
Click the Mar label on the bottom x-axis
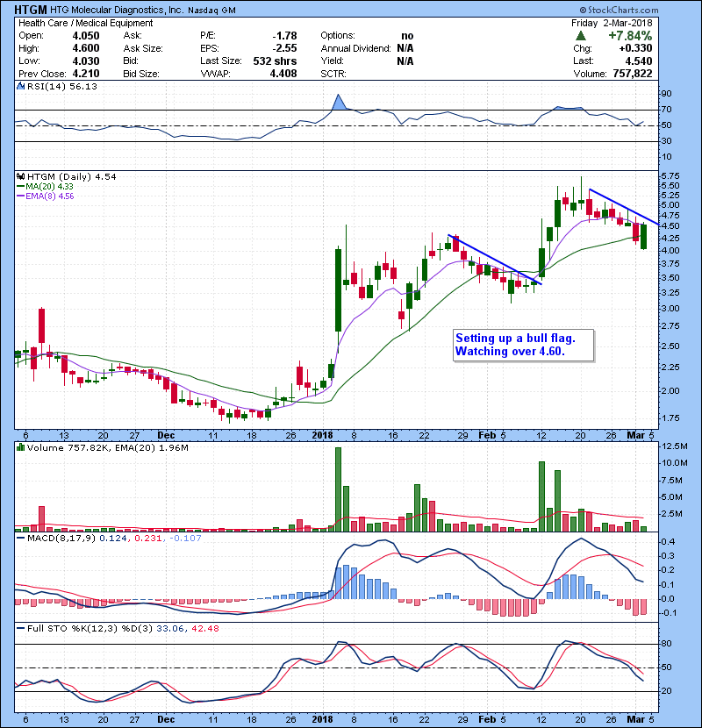click(635, 719)
